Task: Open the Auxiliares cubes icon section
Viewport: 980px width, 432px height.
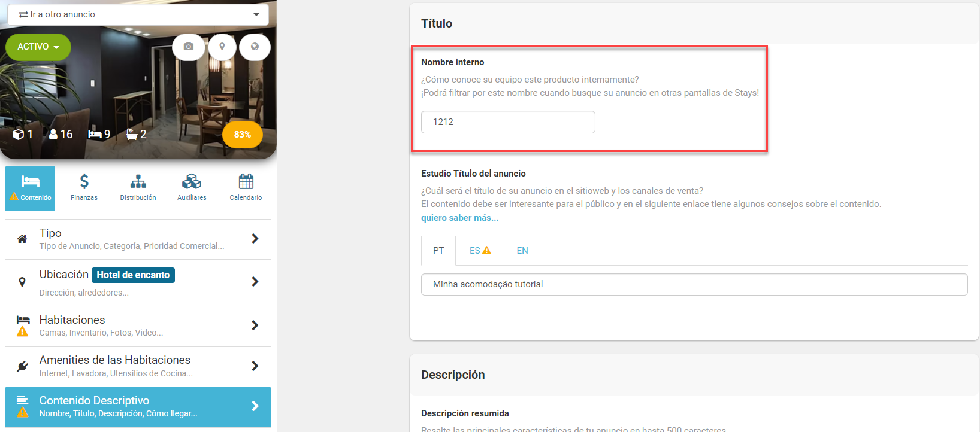Action: 192,188
